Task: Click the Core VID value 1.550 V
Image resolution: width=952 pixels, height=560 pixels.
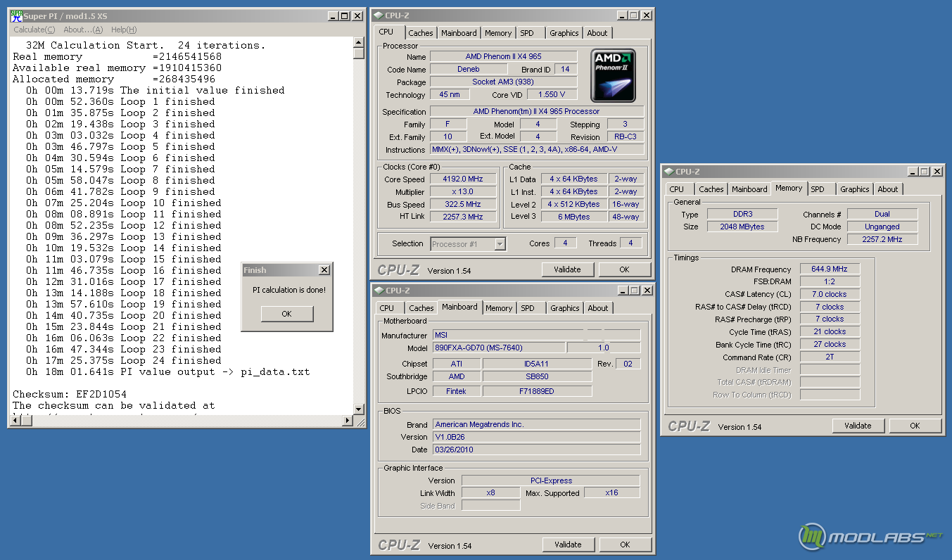Action: pyautogui.click(x=552, y=94)
